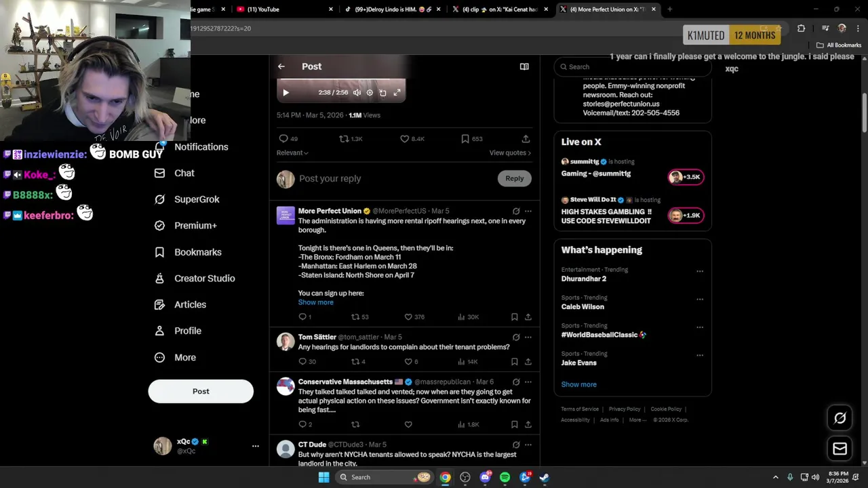The image size is (868, 488).
Task: Open video settings gear
Action: [370, 93]
